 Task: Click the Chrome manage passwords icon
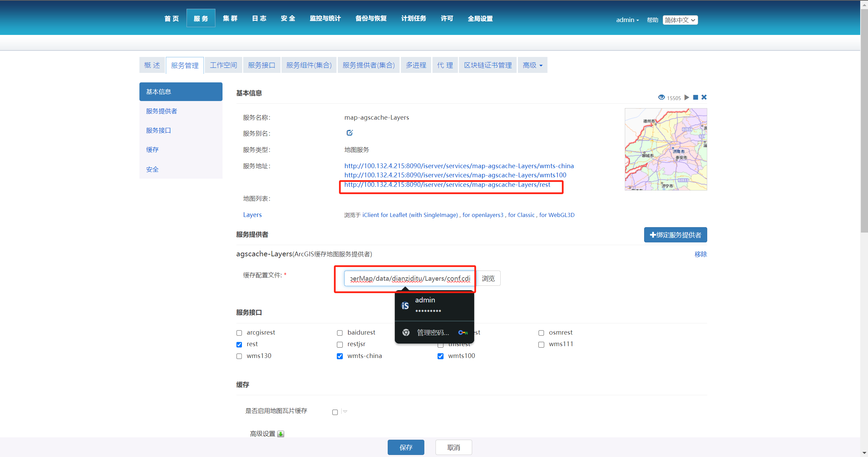tap(406, 333)
